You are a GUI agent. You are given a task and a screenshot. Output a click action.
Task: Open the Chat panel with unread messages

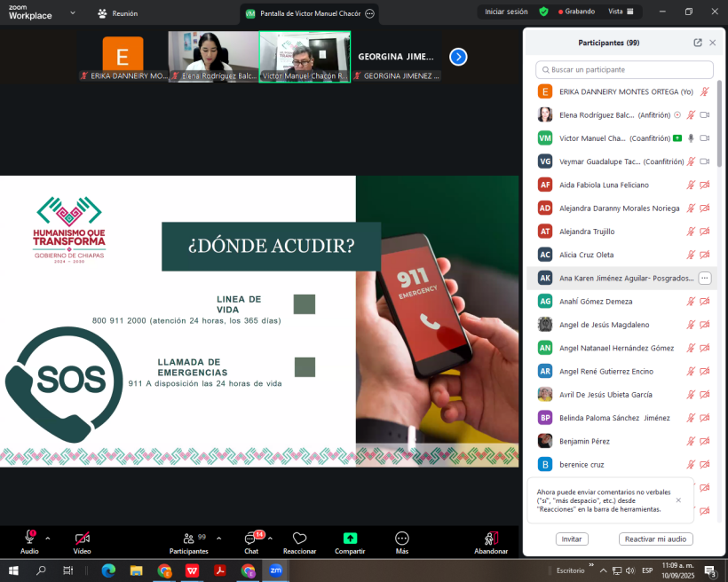pyautogui.click(x=251, y=539)
